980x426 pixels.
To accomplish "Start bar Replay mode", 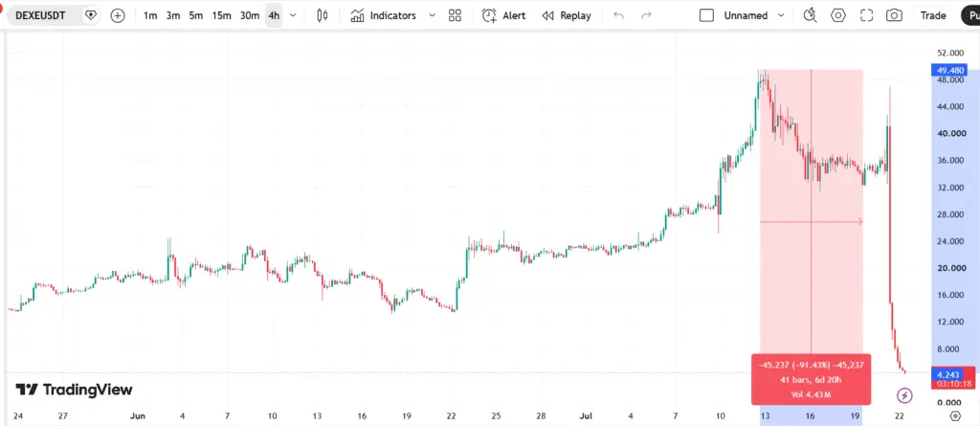I will point(567,15).
